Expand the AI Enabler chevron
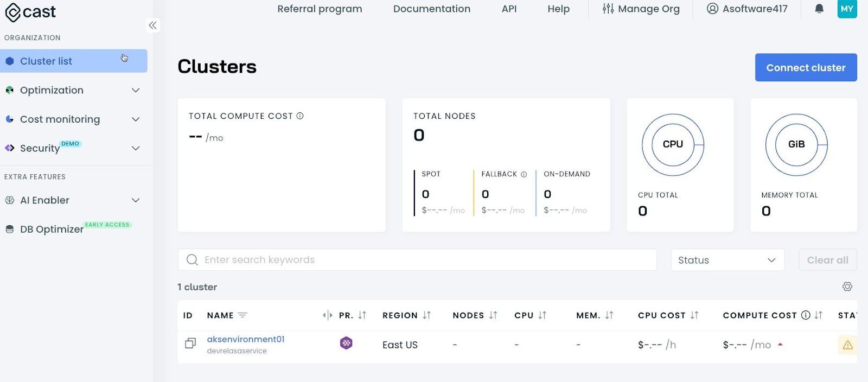 pyautogui.click(x=136, y=200)
